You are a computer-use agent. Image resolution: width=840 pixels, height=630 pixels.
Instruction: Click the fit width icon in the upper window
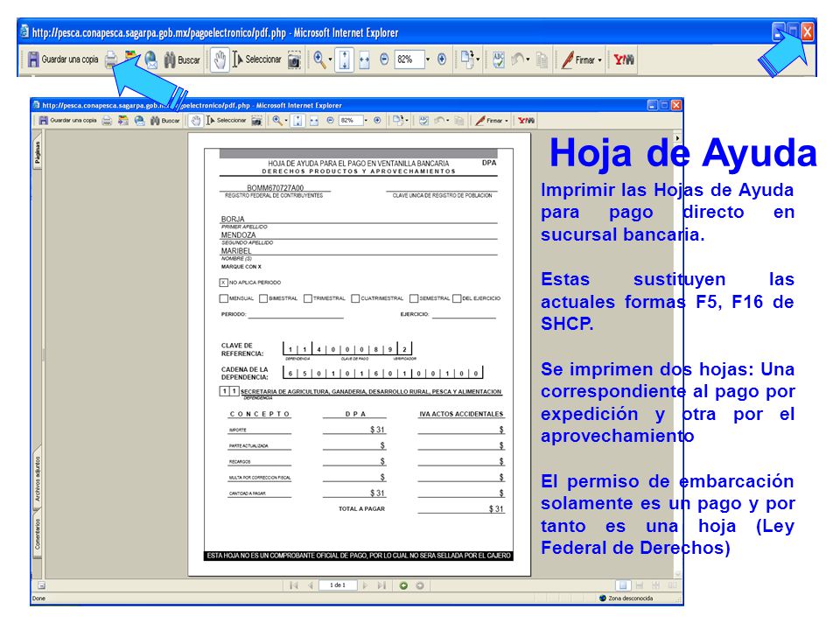click(x=364, y=60)
